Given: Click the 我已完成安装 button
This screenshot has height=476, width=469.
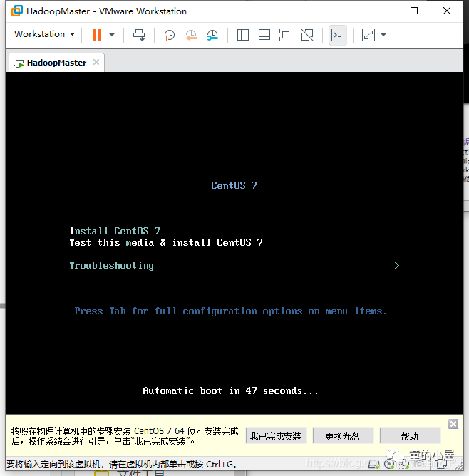Looking at the screenshot, I should 276,436.
